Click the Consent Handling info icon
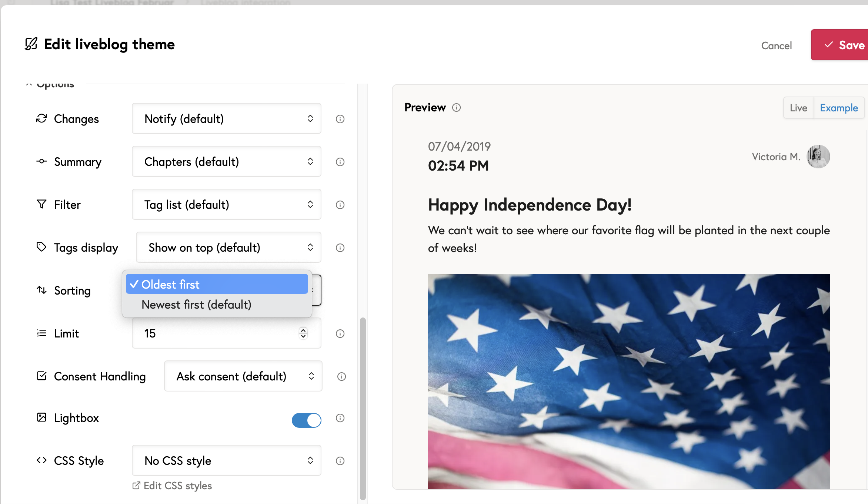Viewport: 868px width, 504px height. (341, 376)
